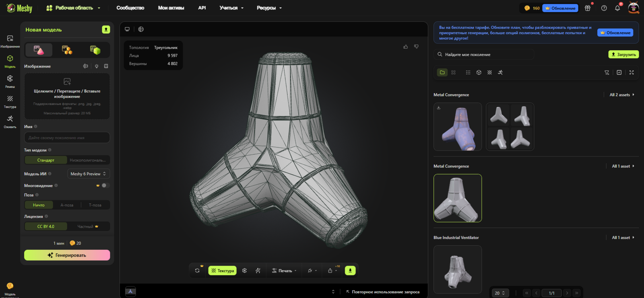Open the Animate tool in left sidebar

pyautogui.click(x=10, y=121)
